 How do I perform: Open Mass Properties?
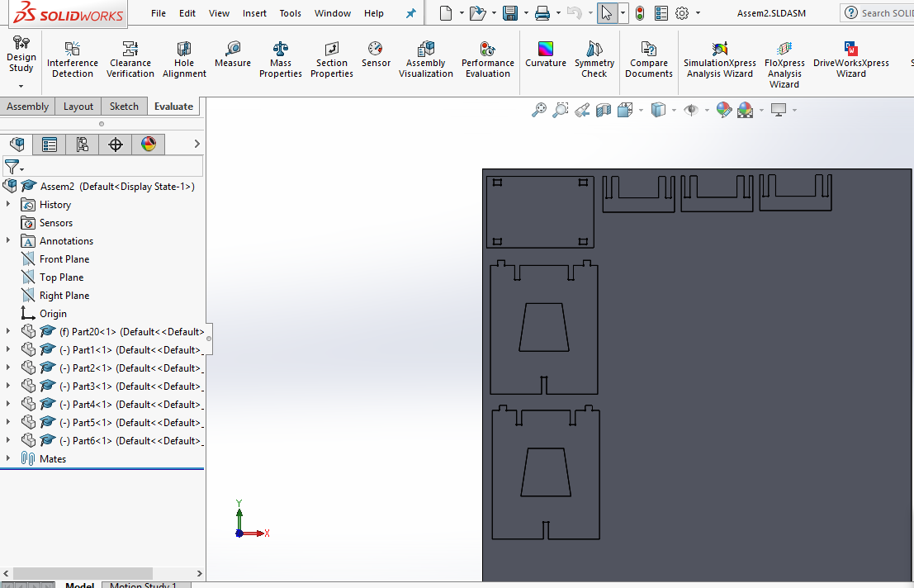[x=281, y=59]
